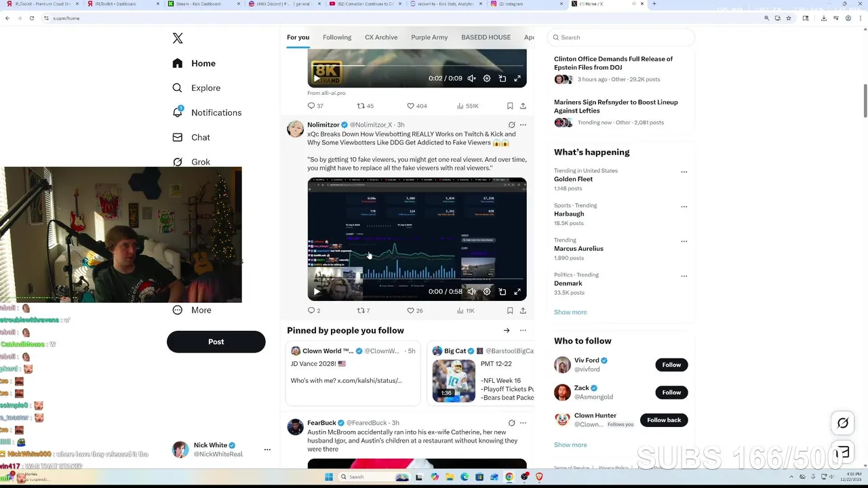
Task: Click Windows Start button in taskbar
Action: pyautogui.click(x=329, y=477)
